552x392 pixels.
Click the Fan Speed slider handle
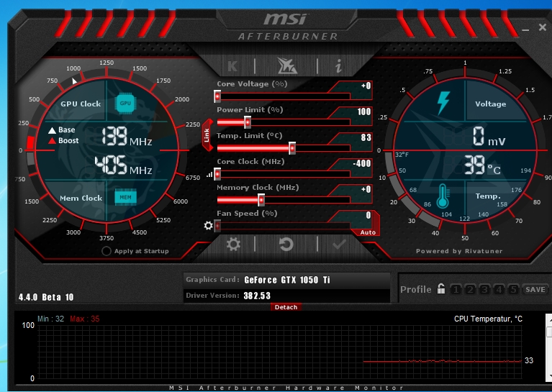(217, 226)
